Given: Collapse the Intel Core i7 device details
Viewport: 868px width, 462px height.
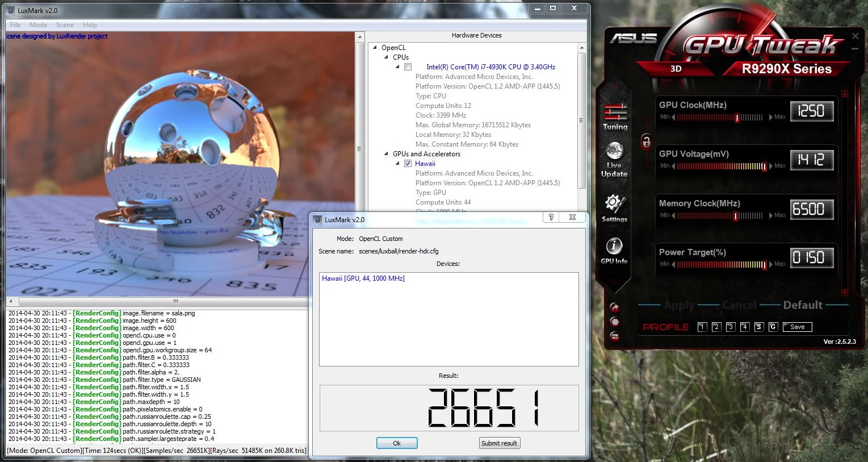Looking at the screenshot, I should click(x=398, y=67).
